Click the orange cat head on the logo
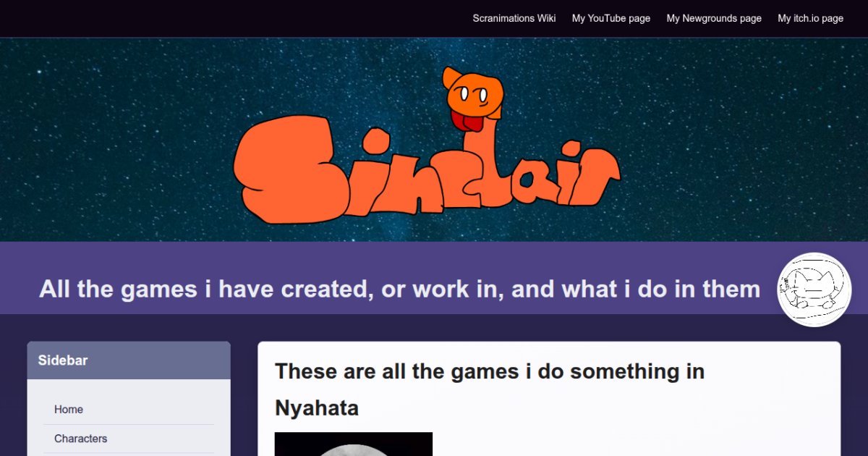This screenshot has width=868, height=456. tap(474, 90)
